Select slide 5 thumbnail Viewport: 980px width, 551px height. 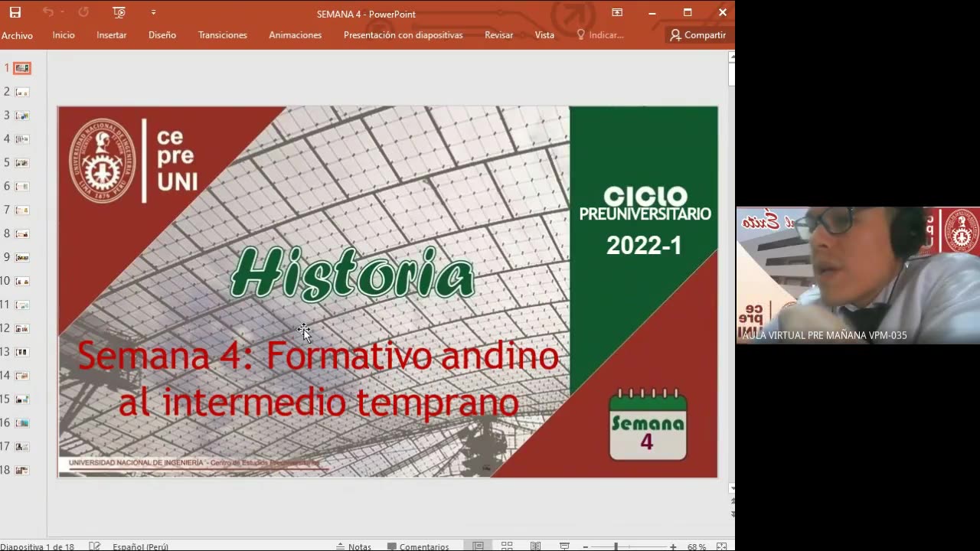[22, 163]
